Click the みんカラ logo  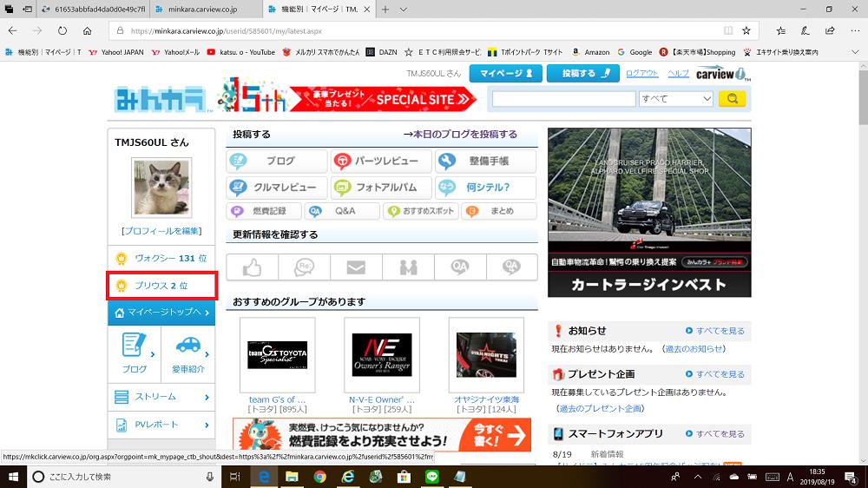pos(161,100)
